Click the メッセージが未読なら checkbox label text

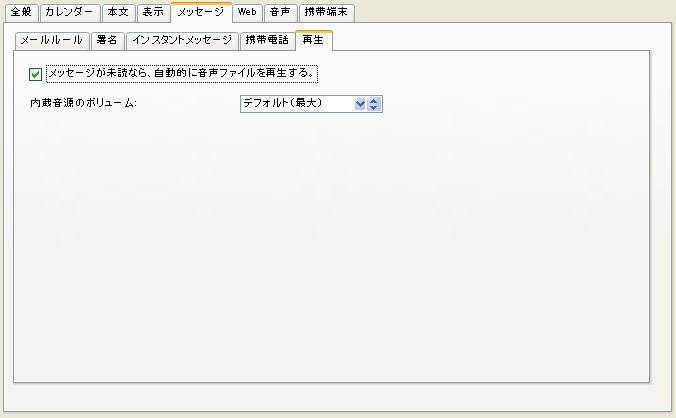point(182,73)
